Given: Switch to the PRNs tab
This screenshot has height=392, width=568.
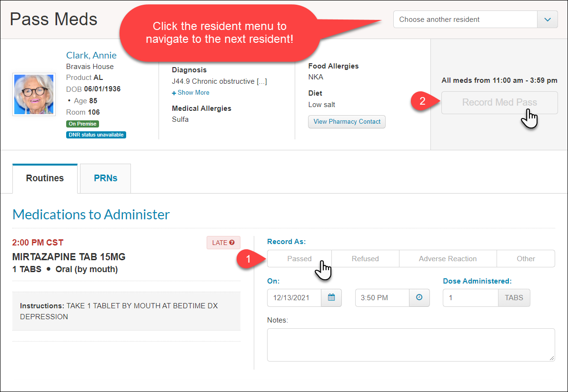Looking at the screenshot, I should click(x=105, y=178).
